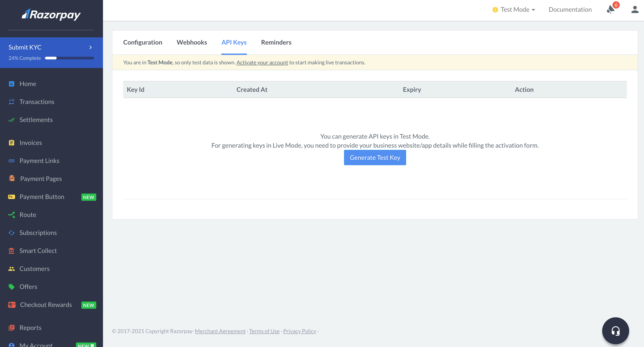Viewport: 644px width, 347px height.
Task: Click the Razorpay logo
Action: pyautogui.click(x=51, y=14)
